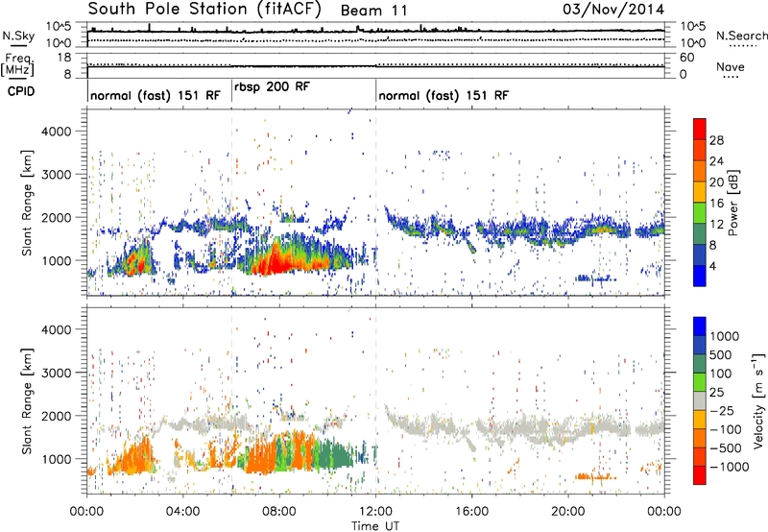The height and width of the screenshot is (532, 768).
Task: Click the '12:00' time axis label
Action: (x=375, y=512)
